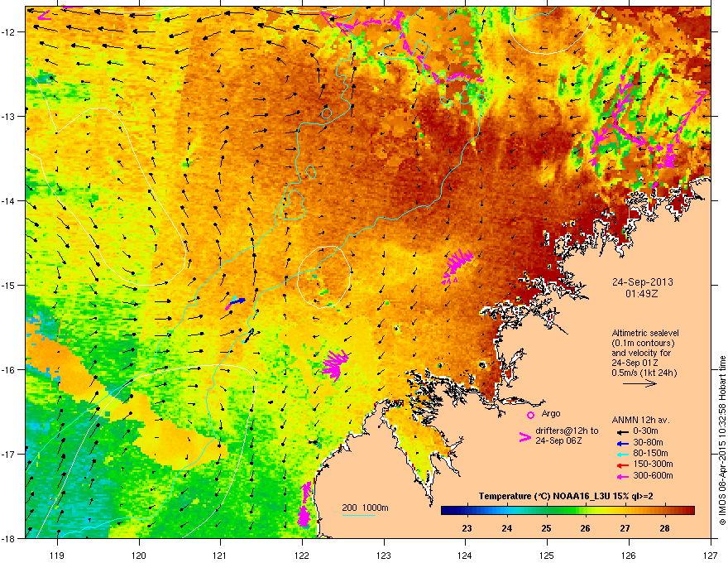
Task: Click longitude axis label 120
Action: coord(139,555)
